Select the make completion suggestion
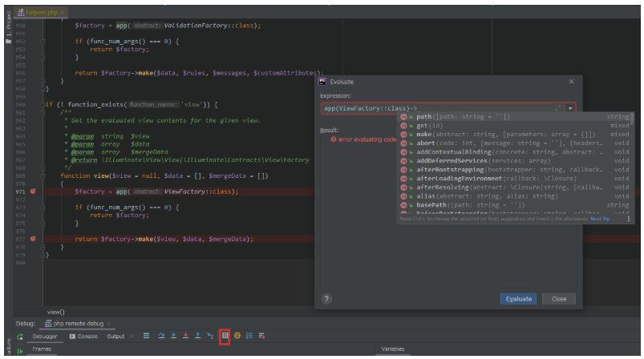Screen dimensions: 644x359 [515, 135]
